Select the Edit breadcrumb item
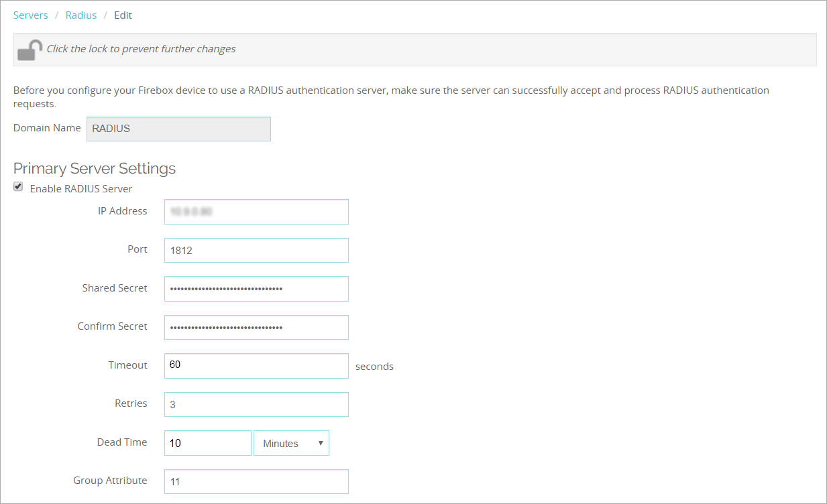 123,15
